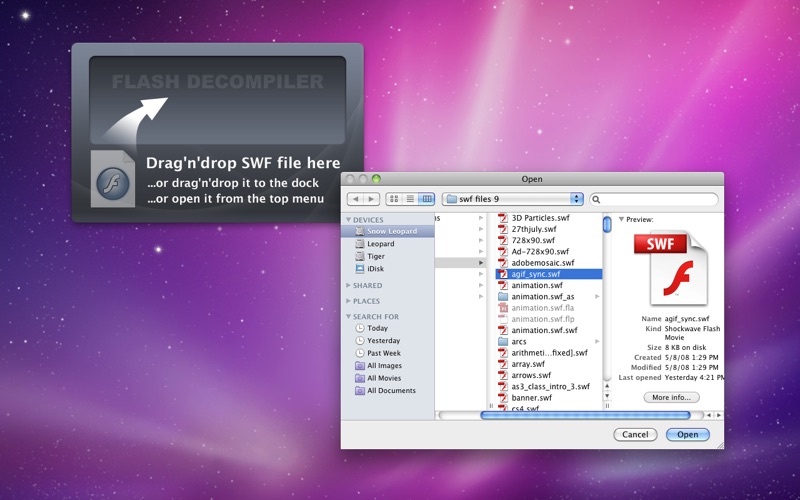Click the Cancel button
Image resolution: width=800 pixels, height=500 pixels.
tap(635, 435)
